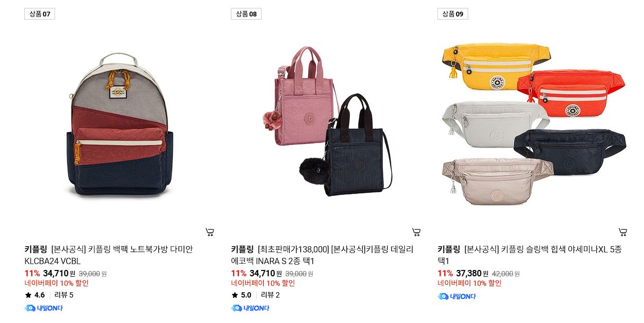This screenshot has width=644, height=323.
Task: View 리뷰 5 for the backpack
Action: (64, 295)
